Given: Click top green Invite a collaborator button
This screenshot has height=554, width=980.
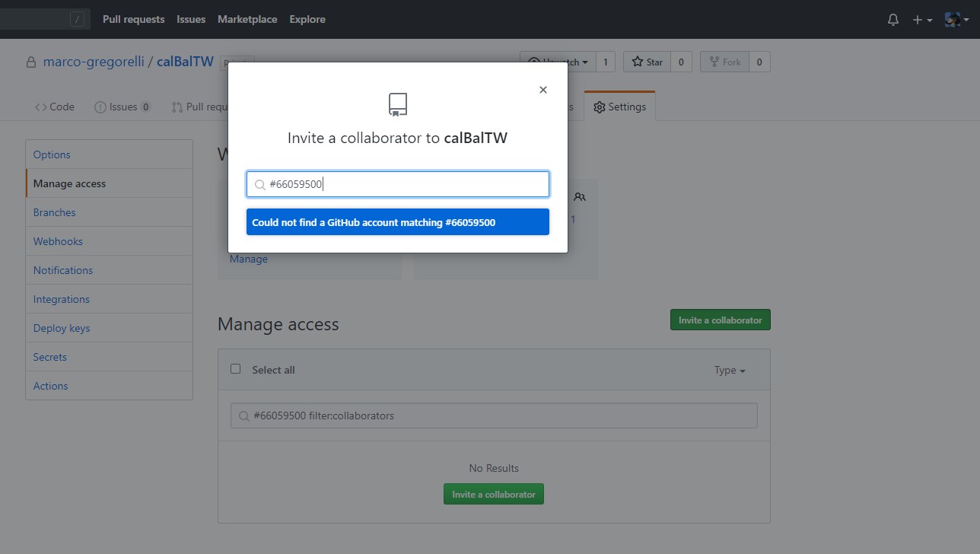Looking at the screenshot, I should 721,320.
